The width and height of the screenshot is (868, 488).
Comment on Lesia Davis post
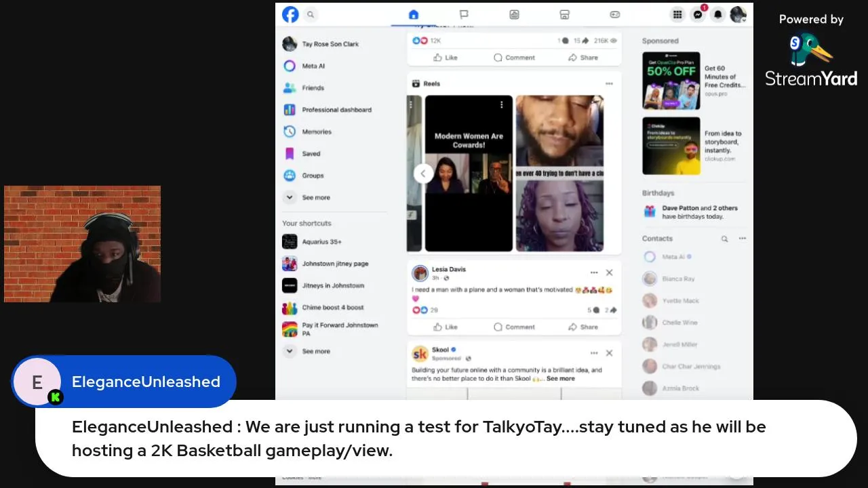point(514,327)
